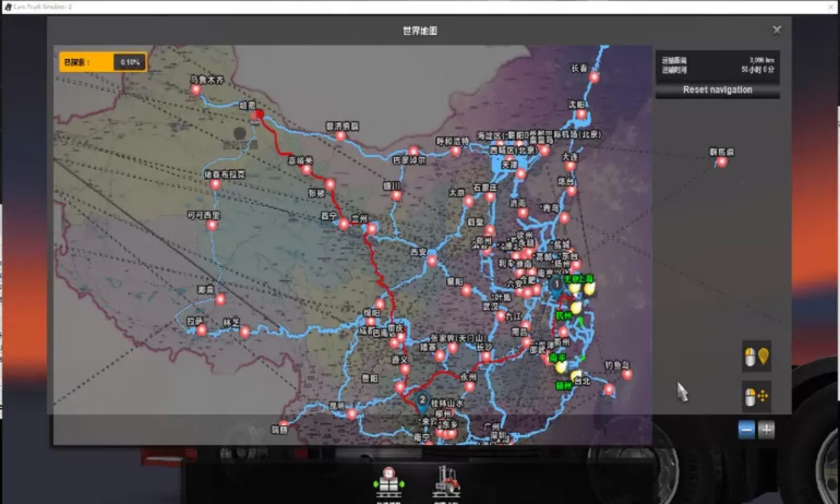Select the 永州 city marker

(469, 387)
